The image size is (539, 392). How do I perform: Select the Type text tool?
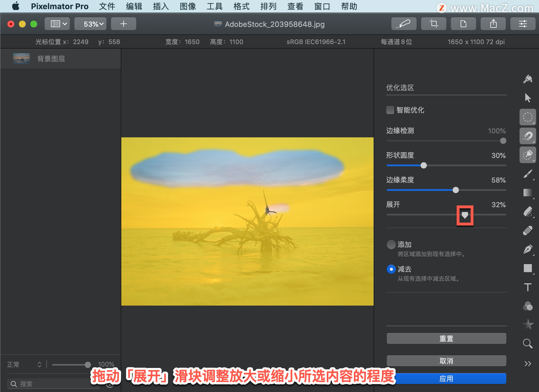coord(528,287)
